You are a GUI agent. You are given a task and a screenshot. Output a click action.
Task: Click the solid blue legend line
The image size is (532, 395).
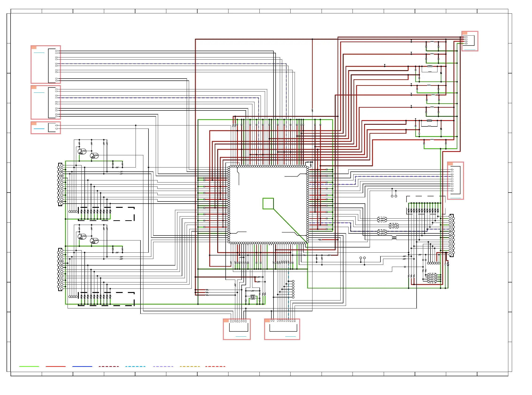coord(82,367)
